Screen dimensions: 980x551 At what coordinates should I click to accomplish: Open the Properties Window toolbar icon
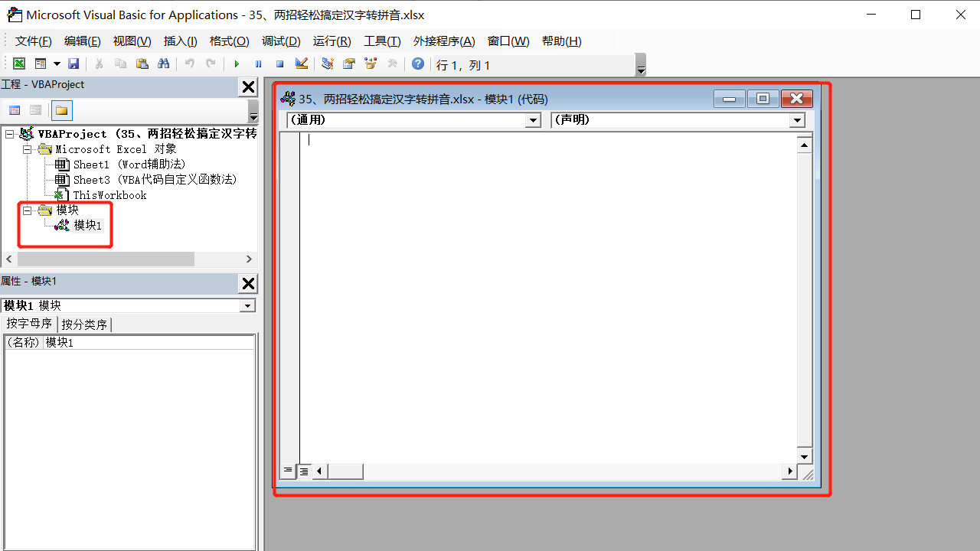tap(349, 64)
